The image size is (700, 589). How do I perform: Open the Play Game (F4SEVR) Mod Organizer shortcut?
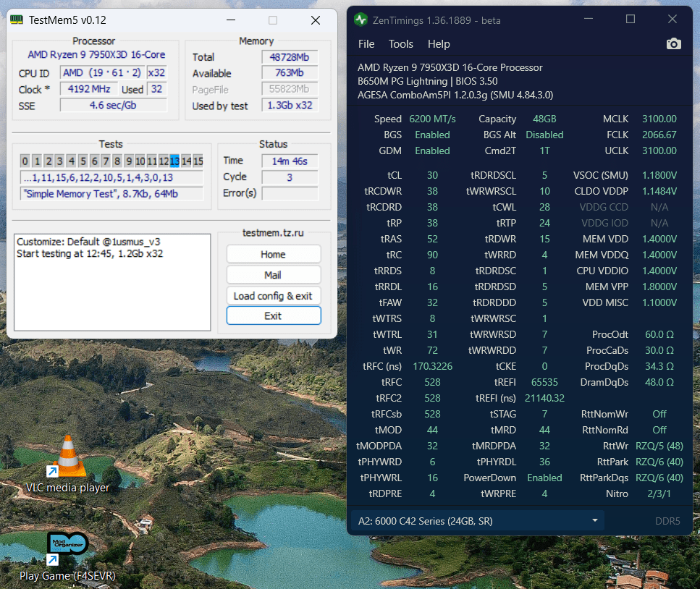(x=67, y=556)
